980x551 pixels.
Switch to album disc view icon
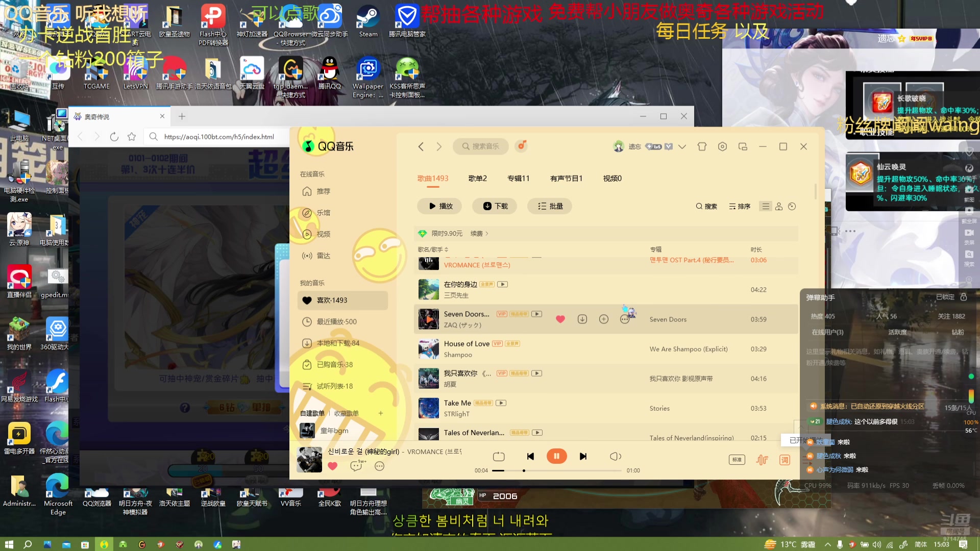(x=792, y=206)
